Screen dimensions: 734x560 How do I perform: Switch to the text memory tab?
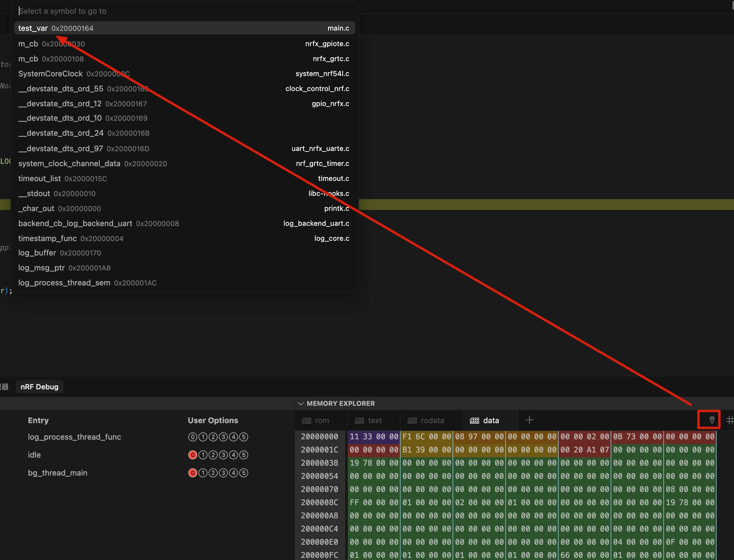coord(374,421)
